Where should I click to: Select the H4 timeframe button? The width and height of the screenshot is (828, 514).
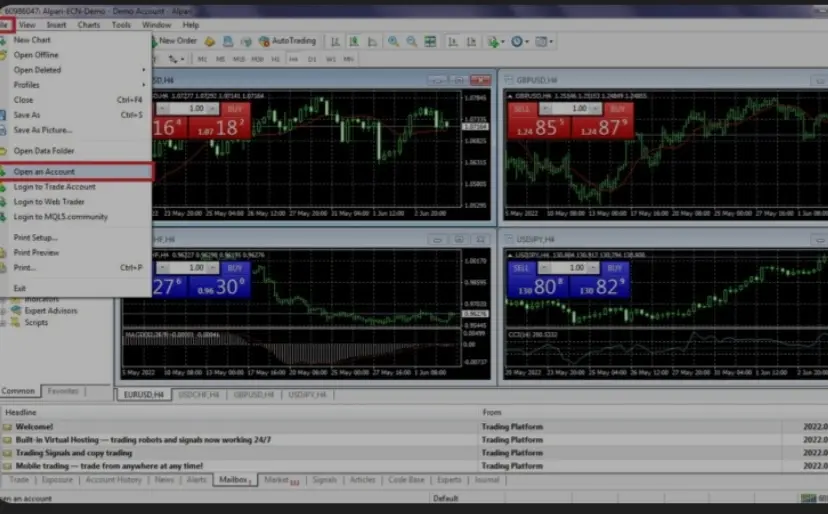pyautogui.click(x=293, y=59)
